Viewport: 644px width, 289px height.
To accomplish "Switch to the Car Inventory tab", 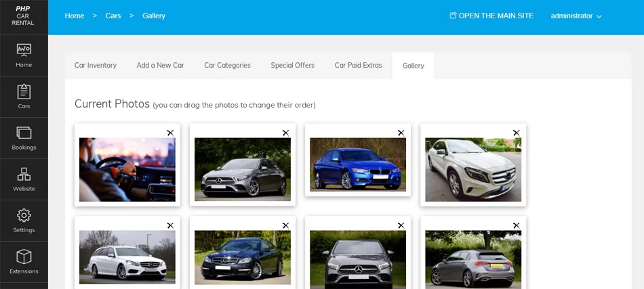I will pyautogui.click(x=96, y=65).
